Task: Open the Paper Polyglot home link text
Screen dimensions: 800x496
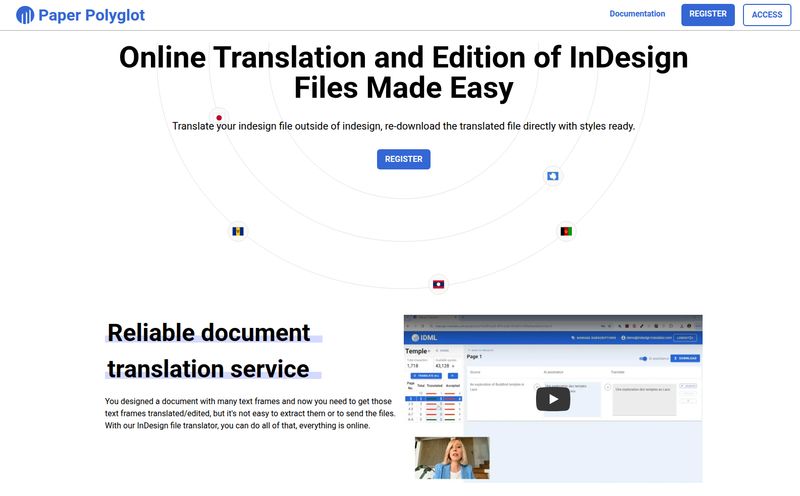Action: pyautogui.click(x=91, y=15)
